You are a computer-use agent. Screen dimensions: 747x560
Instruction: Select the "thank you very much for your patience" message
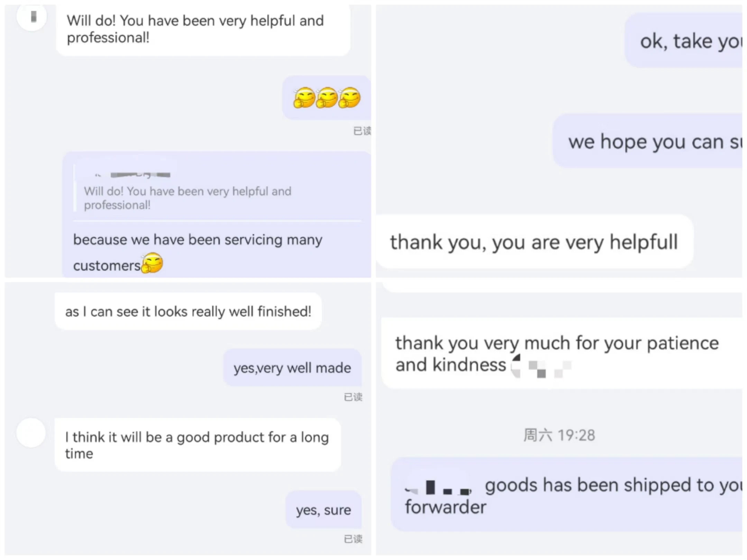560,354
